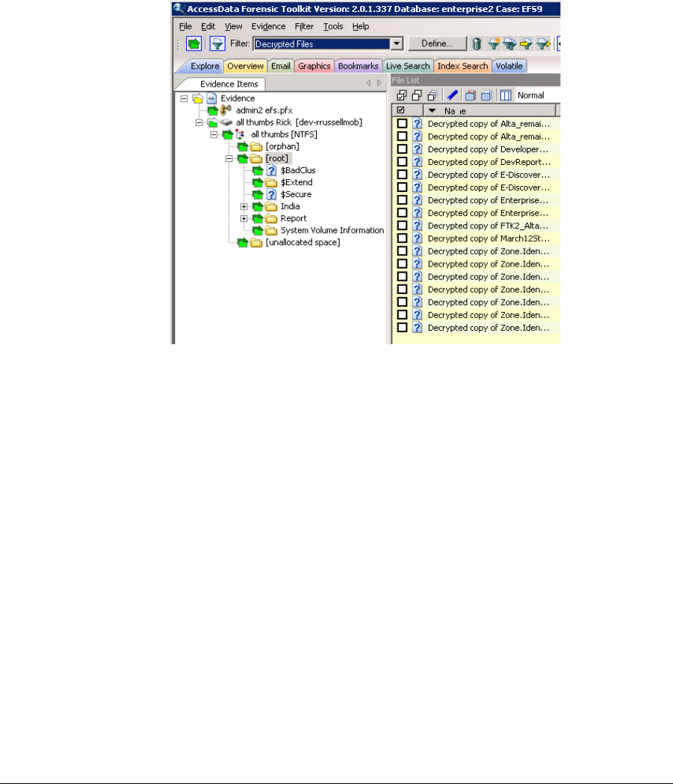This screenshot has height=784, width=673.
Task: Click the green QuickPick arrow beside [unallocated space]
Action: point(243,243)
